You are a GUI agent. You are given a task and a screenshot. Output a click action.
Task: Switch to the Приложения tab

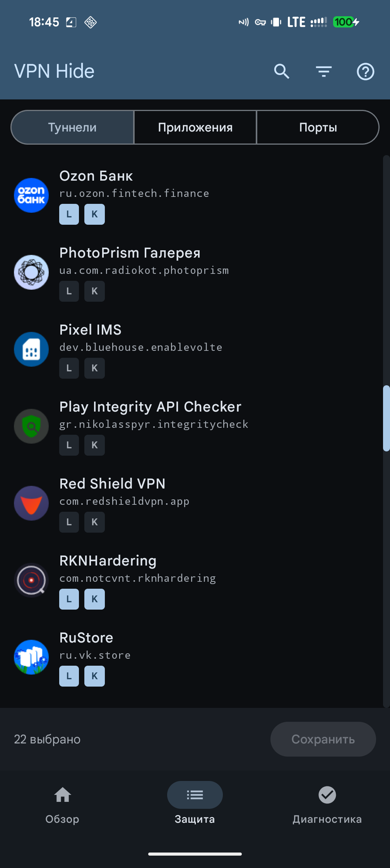click(195, 127)
